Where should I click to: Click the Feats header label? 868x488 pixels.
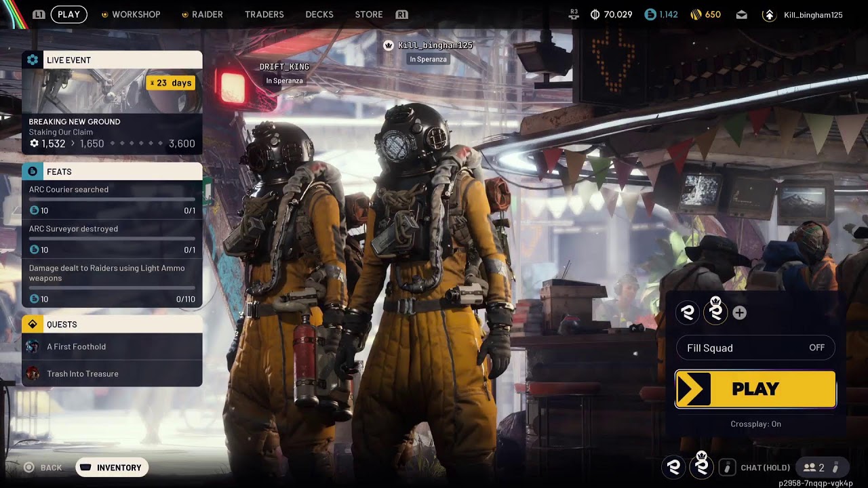coord(59,172)
